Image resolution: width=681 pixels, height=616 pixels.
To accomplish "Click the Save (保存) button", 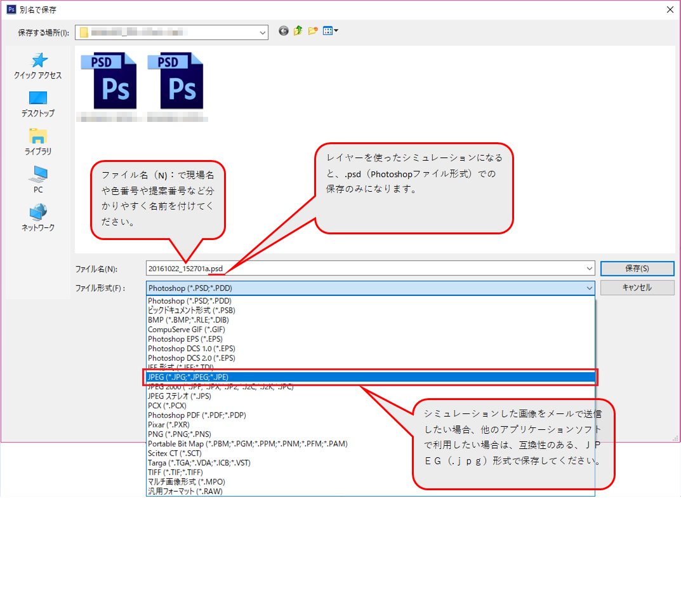I will point(637,269).
